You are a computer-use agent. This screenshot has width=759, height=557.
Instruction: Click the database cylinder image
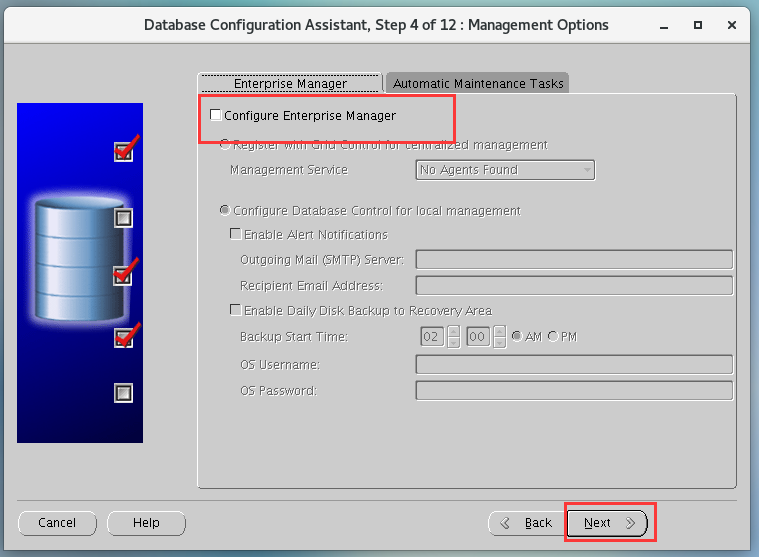coord(80,260)
